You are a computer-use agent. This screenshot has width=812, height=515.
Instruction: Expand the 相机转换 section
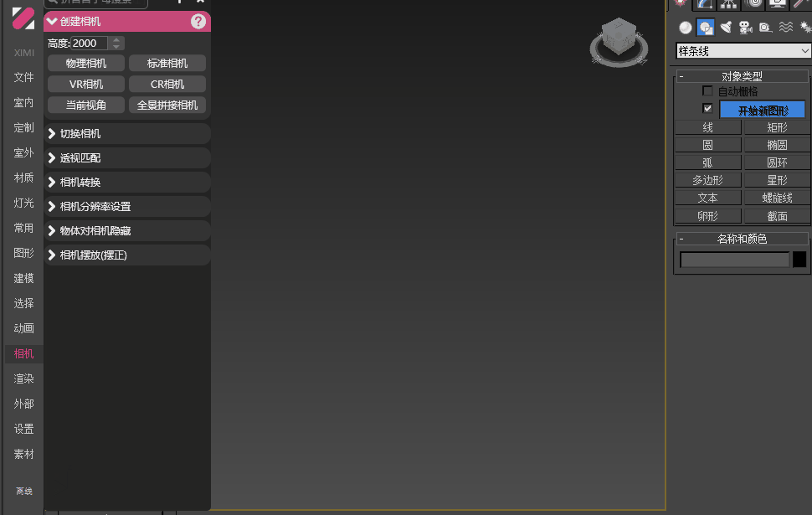click(127, 183)
